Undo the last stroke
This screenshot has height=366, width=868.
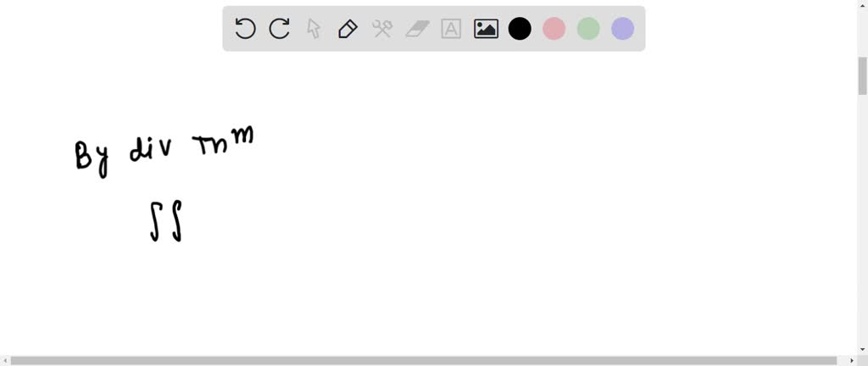click(x=245, y=29)
